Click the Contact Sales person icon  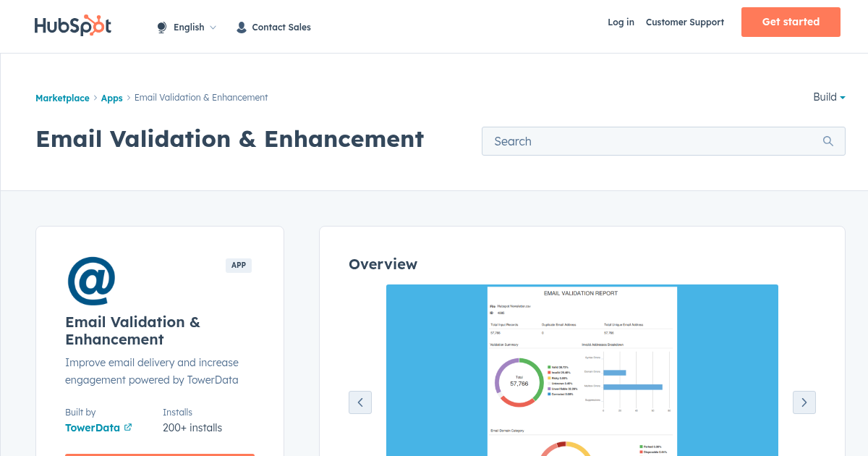click(x=241, y=27)
